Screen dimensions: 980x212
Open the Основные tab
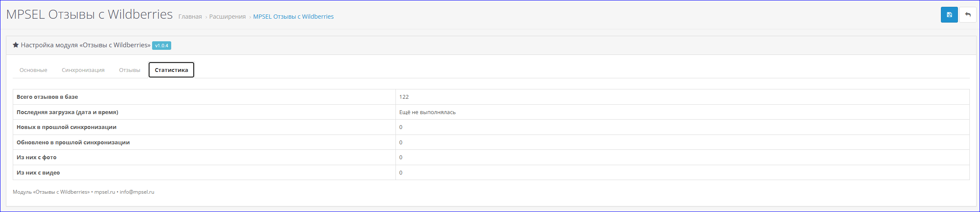33,70
